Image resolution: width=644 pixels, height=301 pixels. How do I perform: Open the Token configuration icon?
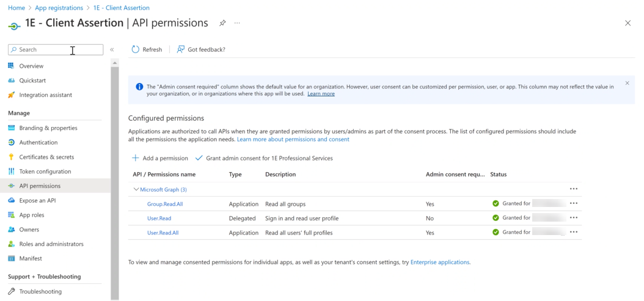pos(11,172)
